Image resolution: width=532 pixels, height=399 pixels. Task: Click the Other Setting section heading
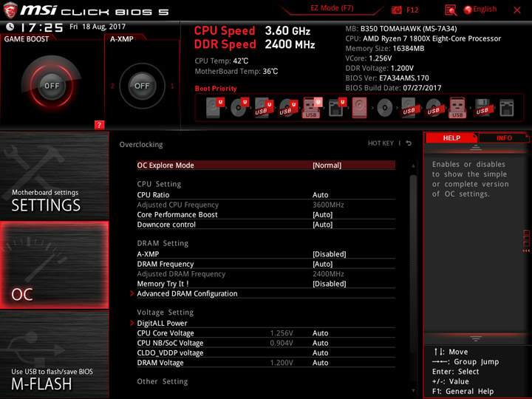tap(162, 381)
